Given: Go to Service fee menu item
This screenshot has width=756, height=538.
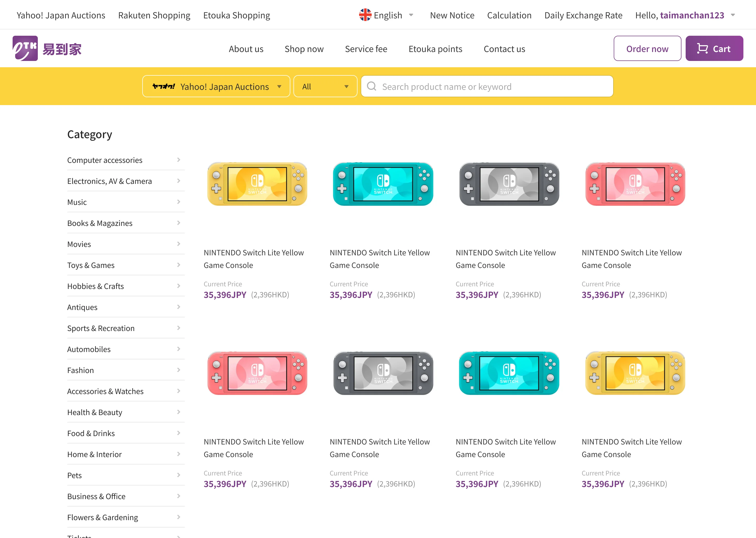Looking at the screenshot, I should pos(366,49).
